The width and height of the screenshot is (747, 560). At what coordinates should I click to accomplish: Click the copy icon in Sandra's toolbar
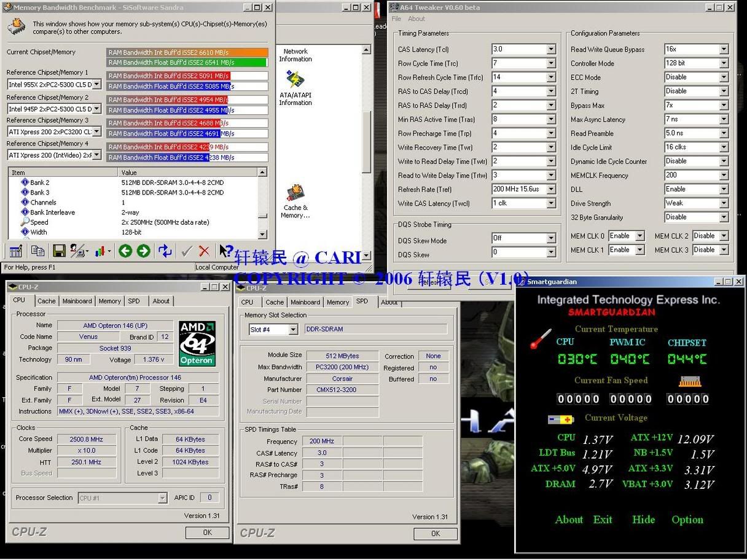point(38,251)
